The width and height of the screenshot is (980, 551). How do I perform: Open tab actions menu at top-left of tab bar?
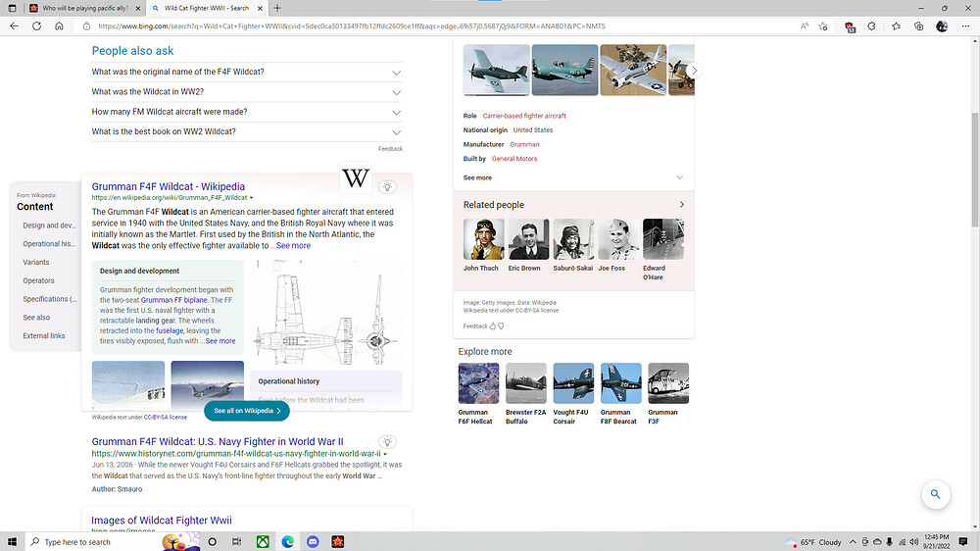[x=12, y=8]
